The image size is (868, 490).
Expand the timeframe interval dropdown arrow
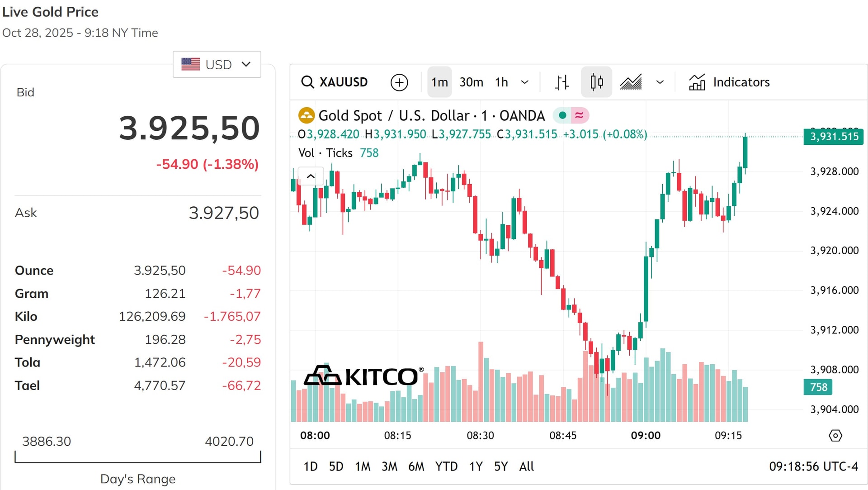pos(524,82)
